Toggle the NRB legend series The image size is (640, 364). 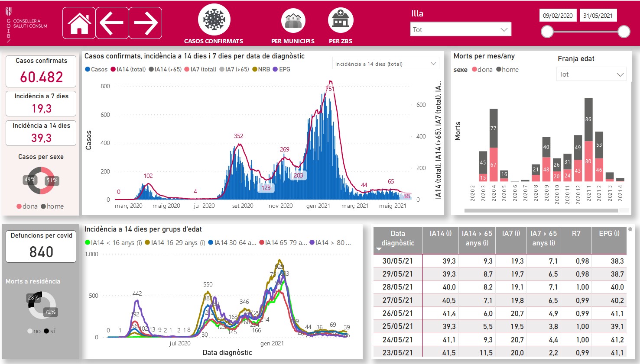tap(261, 69)
